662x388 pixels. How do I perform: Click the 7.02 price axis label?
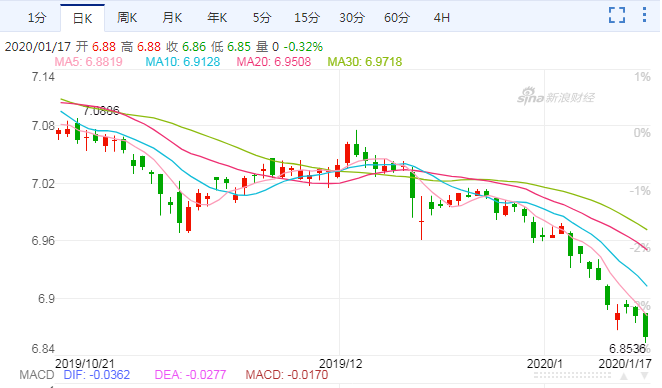[x=43, y=184]
